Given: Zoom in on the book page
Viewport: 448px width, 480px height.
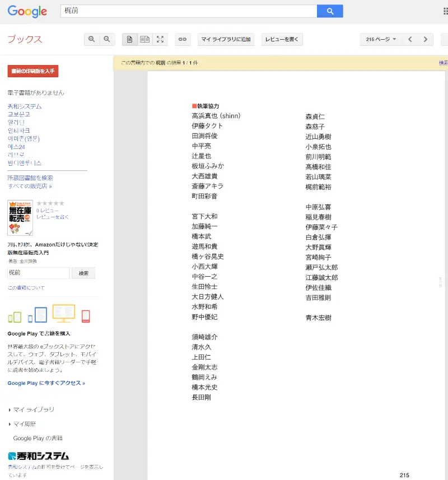Looking at the screenshot, I should pos(92,39).
